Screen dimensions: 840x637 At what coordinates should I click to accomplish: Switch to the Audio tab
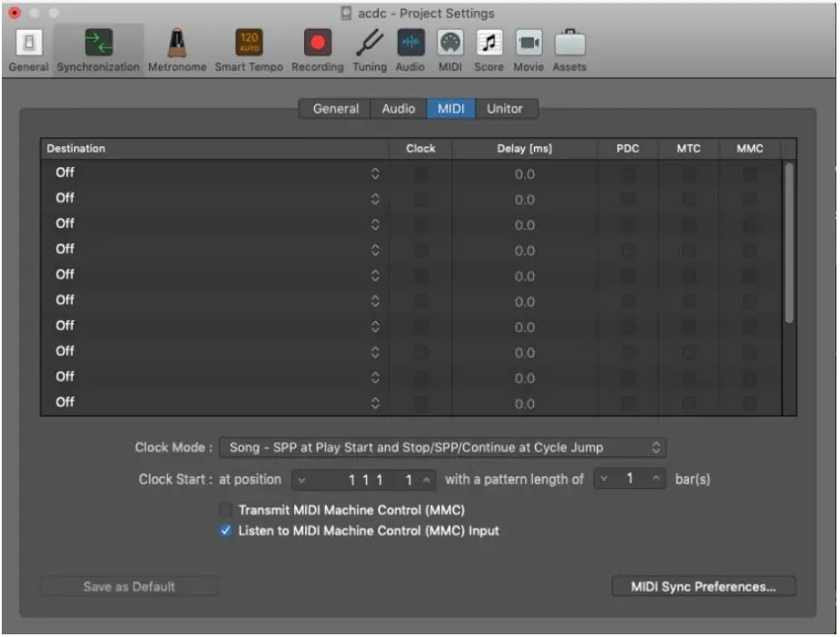pyautogui.click(x=397, y=108)
